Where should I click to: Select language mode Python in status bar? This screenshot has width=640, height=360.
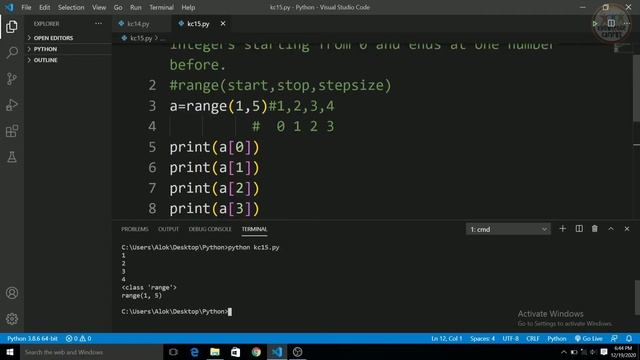557,338
